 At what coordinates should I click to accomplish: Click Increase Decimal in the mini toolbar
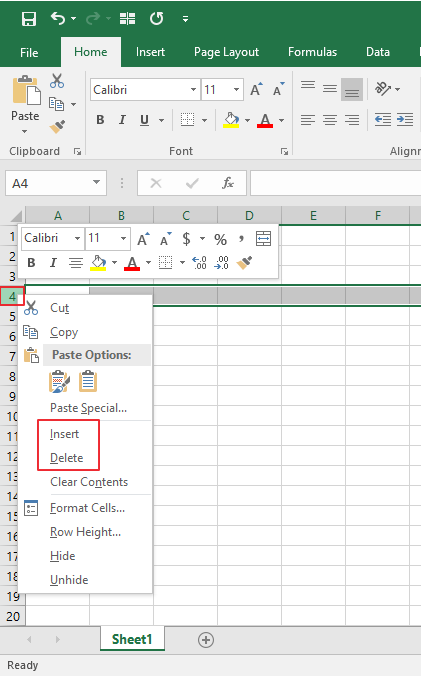(x=200, y=263)
